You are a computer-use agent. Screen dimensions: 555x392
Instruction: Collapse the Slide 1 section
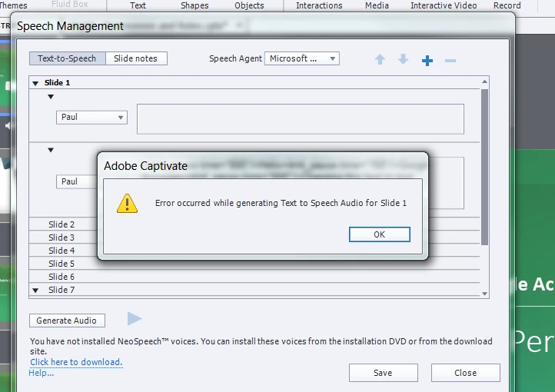tap(35, 84)
